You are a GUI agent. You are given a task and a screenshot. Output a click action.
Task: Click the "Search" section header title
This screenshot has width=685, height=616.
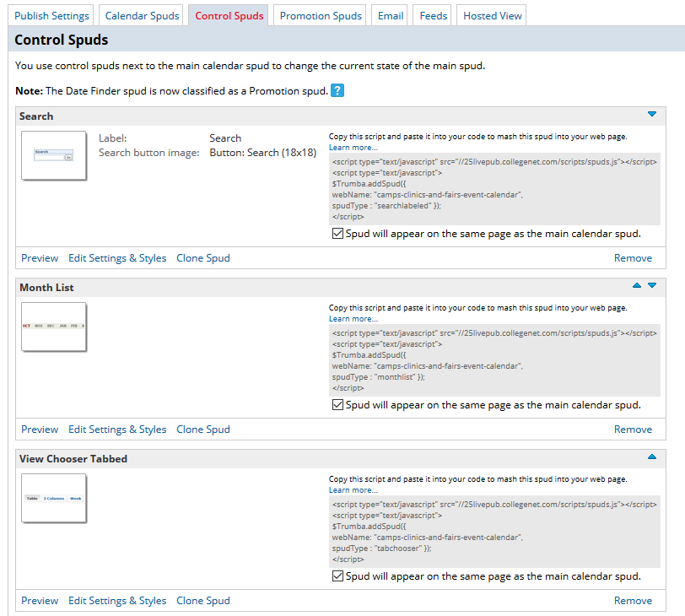click(x=36, y=116)
